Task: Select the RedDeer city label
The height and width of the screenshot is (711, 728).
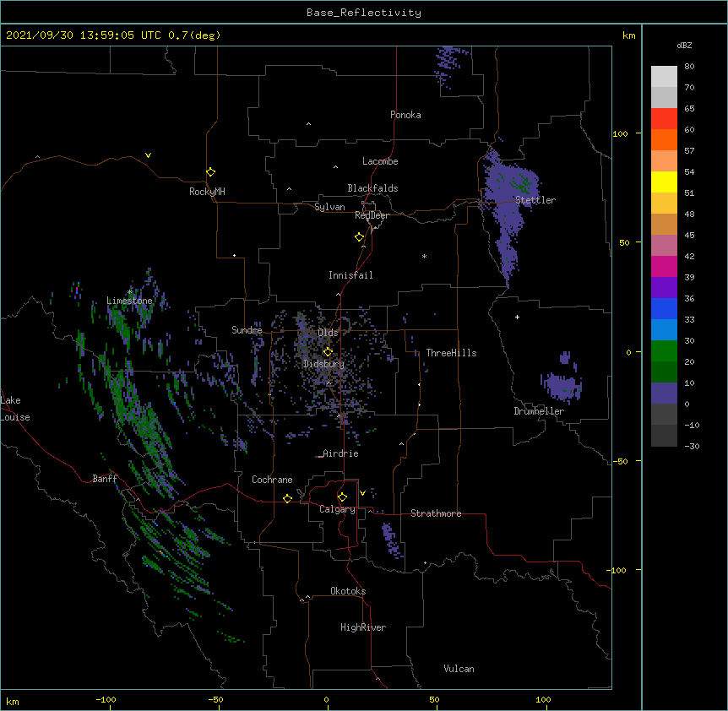Action: 372,215
